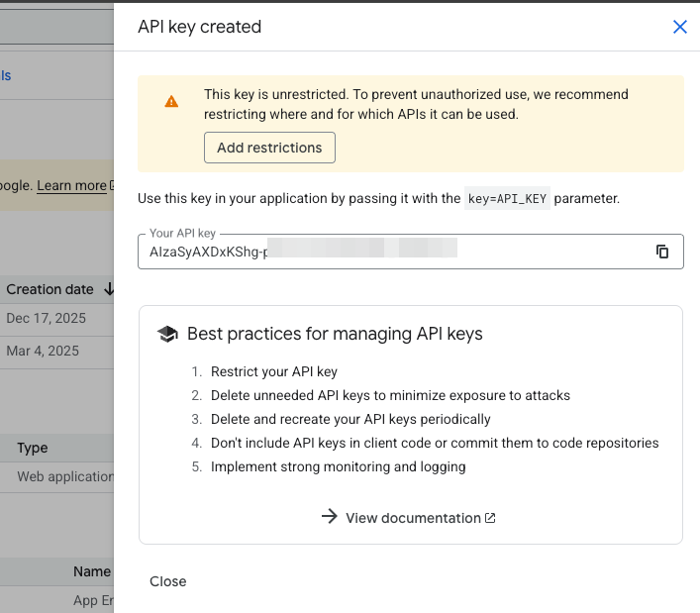Click the Type column header
Viewport: 700px width, 613px height.
(x=32, y=448)
